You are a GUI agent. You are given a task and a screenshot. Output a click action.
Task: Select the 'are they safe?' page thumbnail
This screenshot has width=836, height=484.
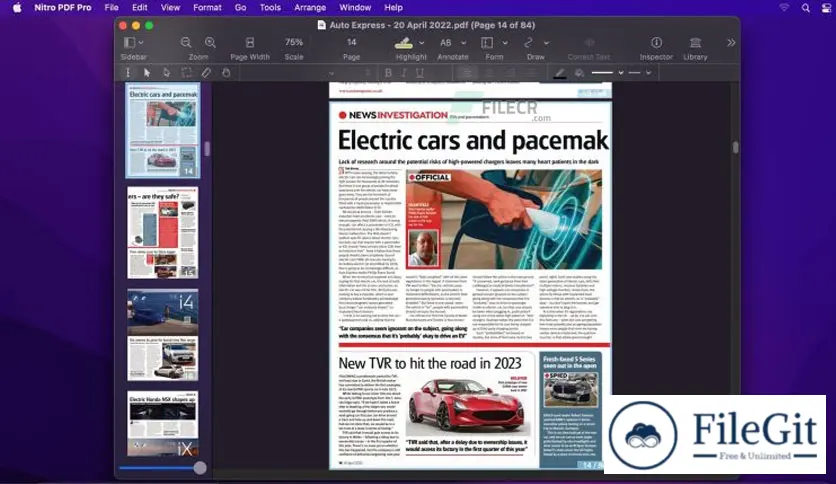click(x=163, y=232)
